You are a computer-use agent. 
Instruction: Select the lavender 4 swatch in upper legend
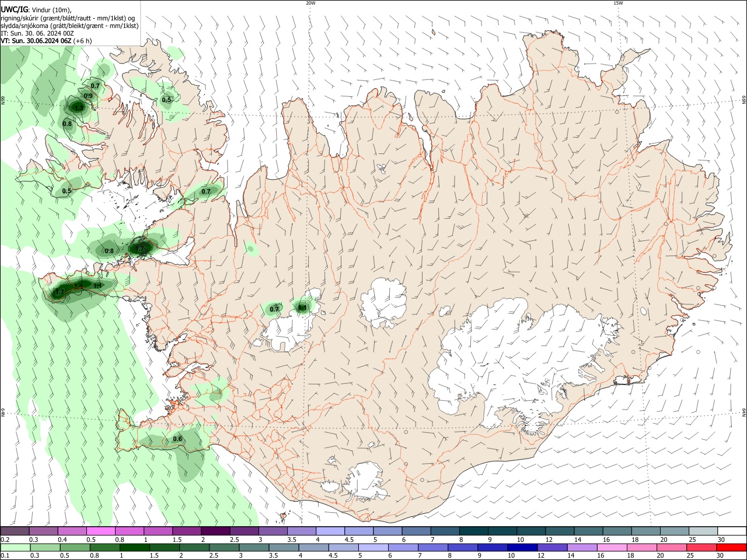pyautogui.click(x=330, y=531)
